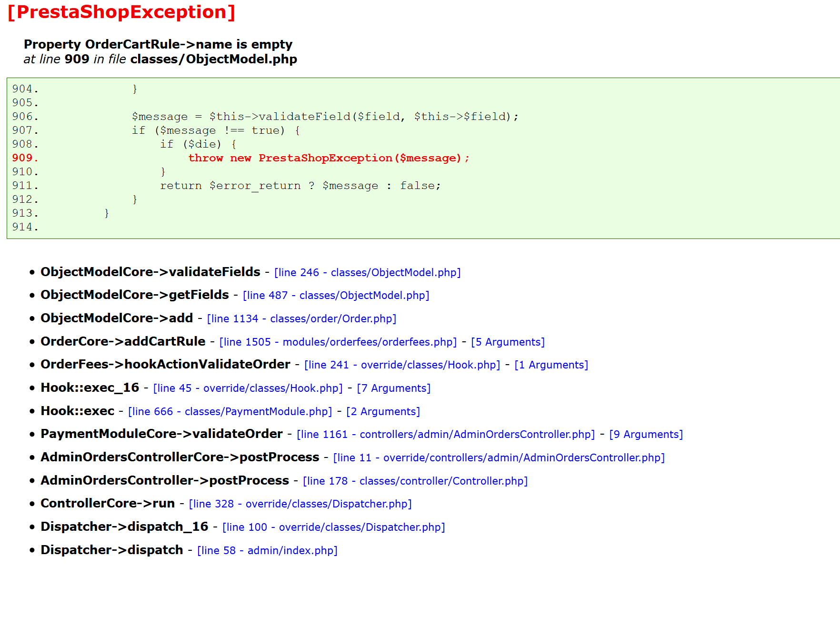The image size is (840, 636).
Task: Open the line 58 admin/index.php link
Action: pos(267,550)
